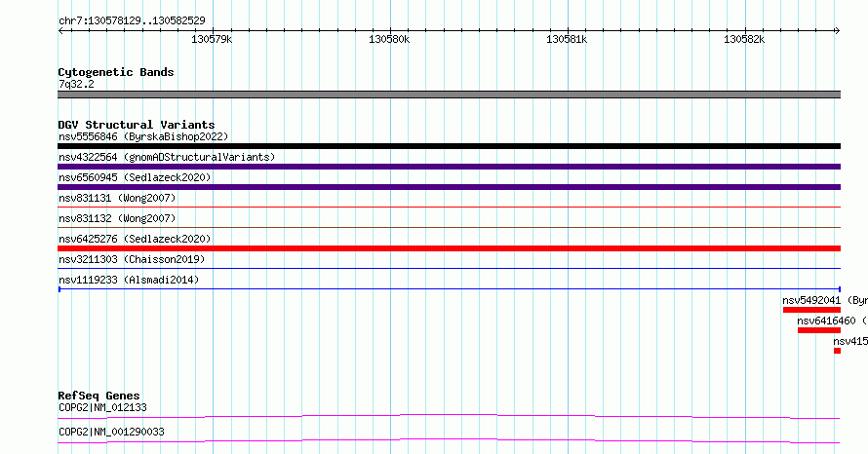
Task: Select nsv6560945 (Sedlazeck2020) label
Action: point(135,177)
